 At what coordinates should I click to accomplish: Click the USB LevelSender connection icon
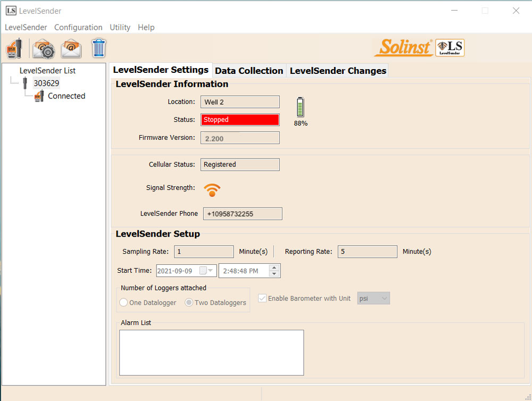point(14,48)
